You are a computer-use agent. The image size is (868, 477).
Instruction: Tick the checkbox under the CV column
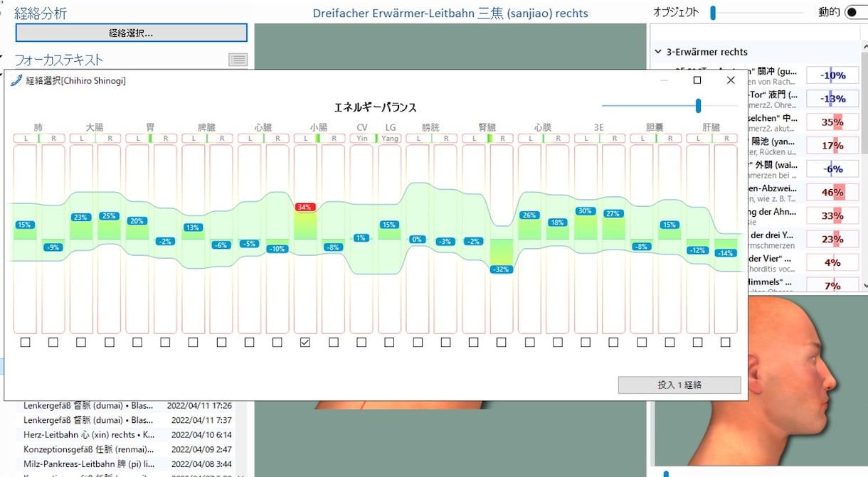point(361,342)
